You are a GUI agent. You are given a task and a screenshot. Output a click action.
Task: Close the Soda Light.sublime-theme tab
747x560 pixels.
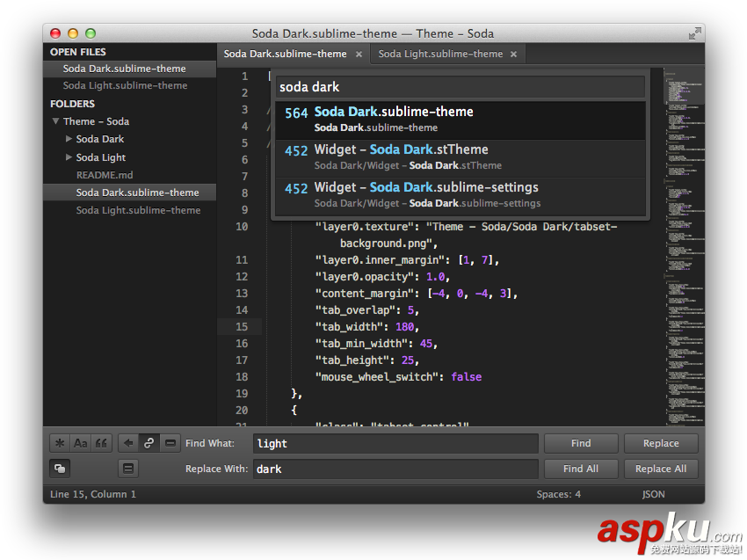[x=513, y=55]
